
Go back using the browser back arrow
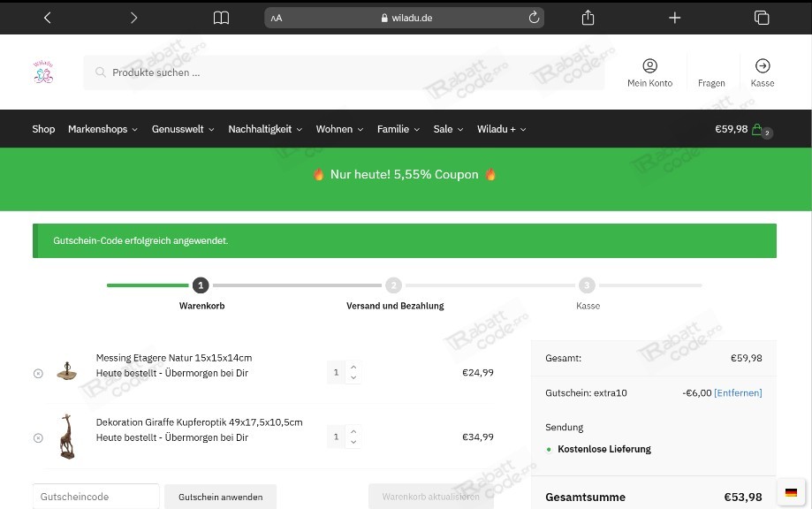point(47,19)
